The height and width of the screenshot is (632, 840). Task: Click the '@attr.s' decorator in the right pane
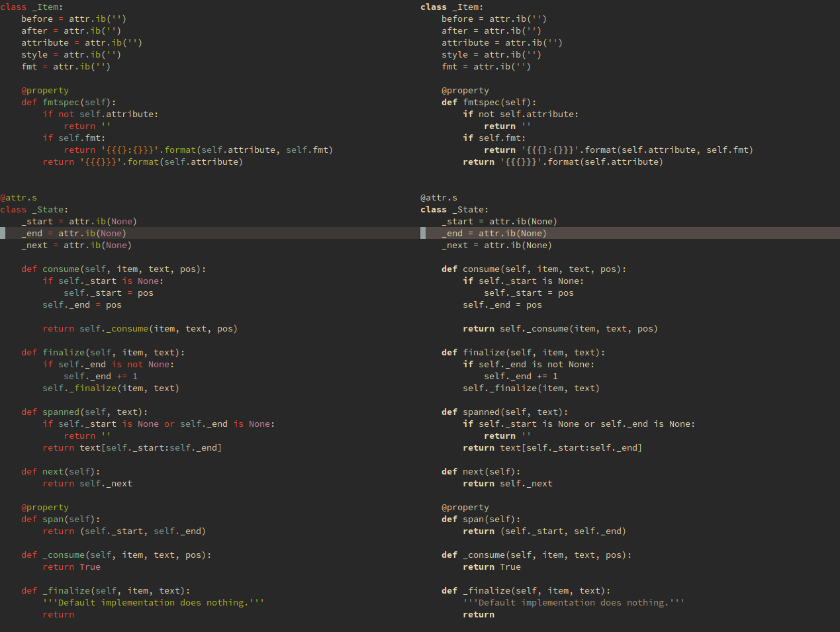pyautogui.click(x=439, y=198)
